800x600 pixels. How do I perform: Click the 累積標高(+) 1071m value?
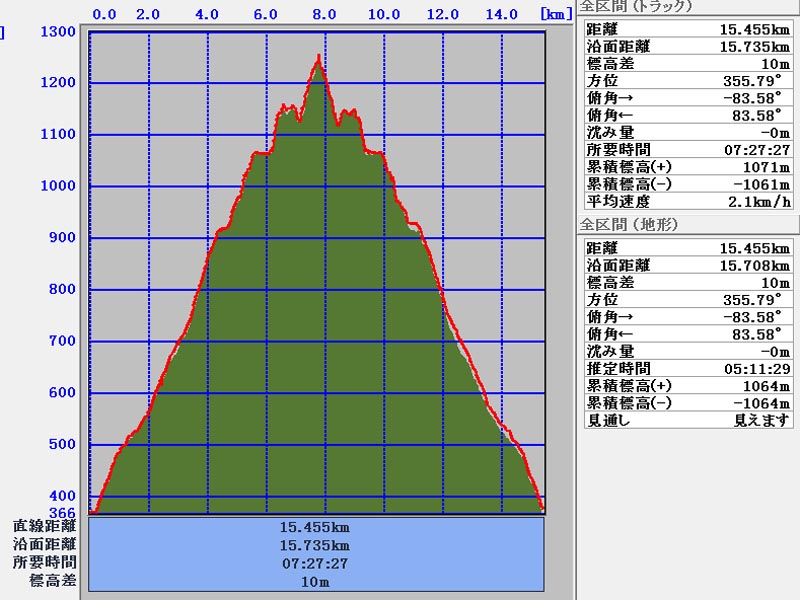click(x=768, y=167)
